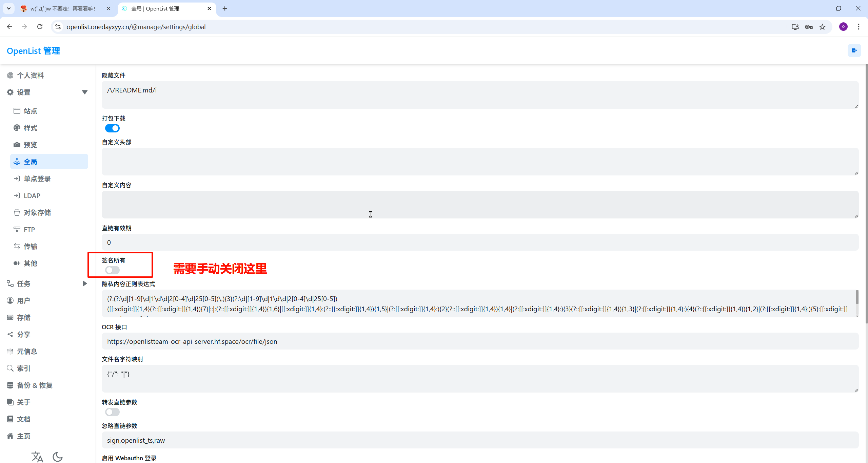The height and width of the screenshot is (463, 868).
Task: Enable the 签名所有 switch
Action: [112, 270]
